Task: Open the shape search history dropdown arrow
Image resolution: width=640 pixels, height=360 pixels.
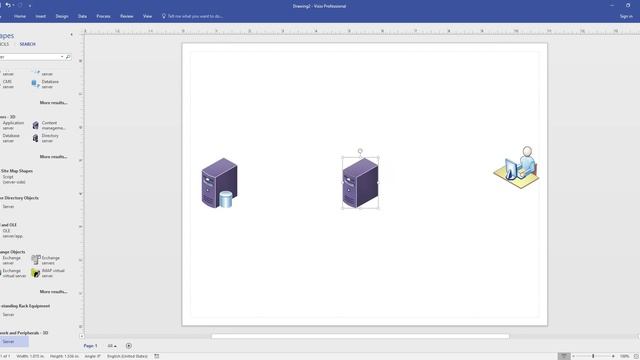Action: coord(62,57)
